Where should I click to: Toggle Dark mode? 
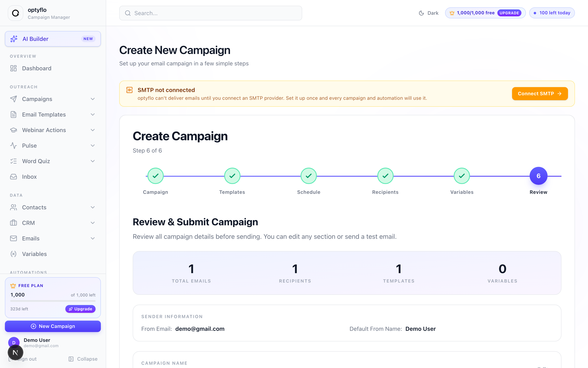click(429, 13)
